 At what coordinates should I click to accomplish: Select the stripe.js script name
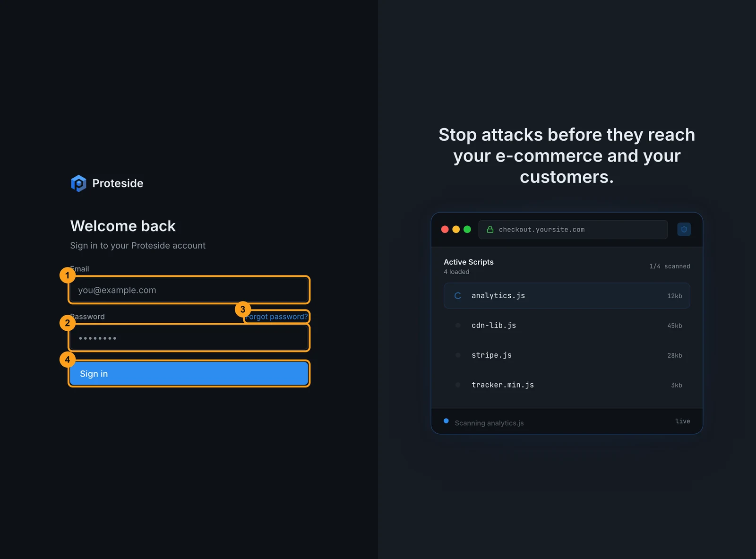(x=491, y=355)
